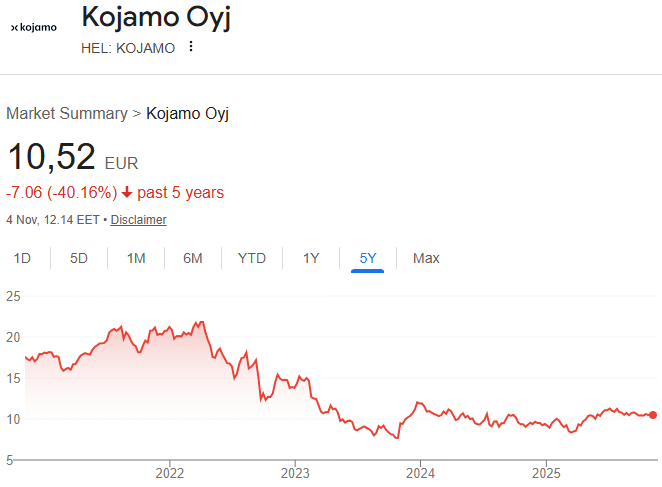The width and height of the screenshot is (662, 487).
Task: Show the YTD price chart
Action: [x=252, y=258]
